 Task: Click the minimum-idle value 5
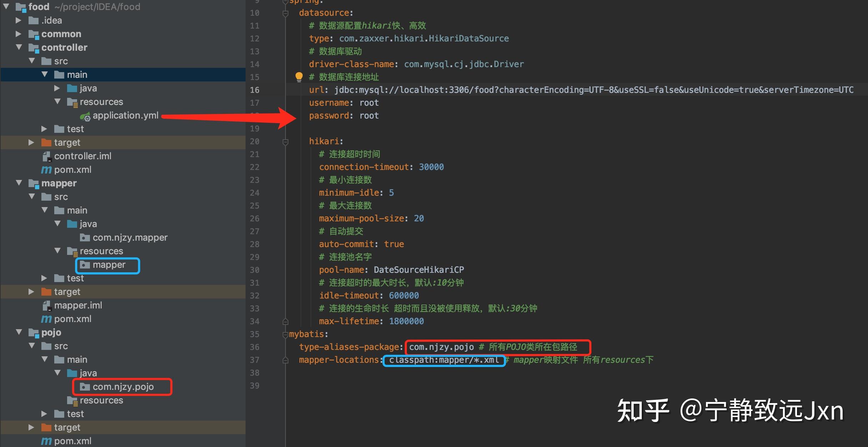click(391, 193)
